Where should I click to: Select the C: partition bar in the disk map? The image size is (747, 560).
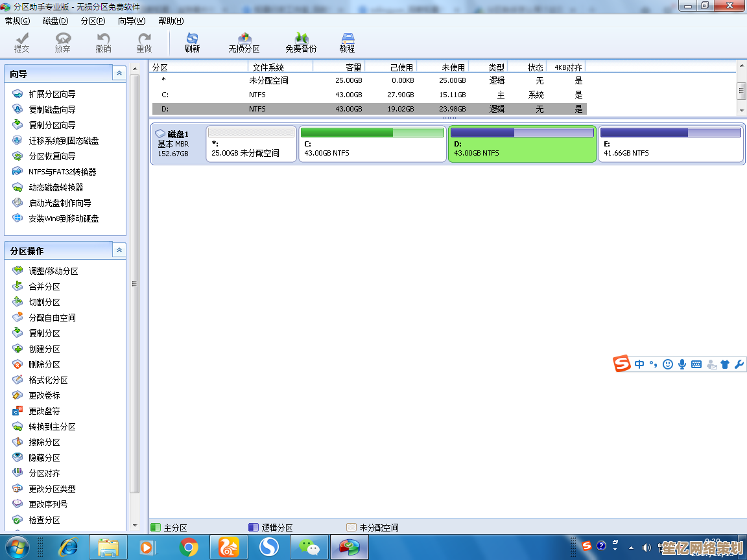tap(372, 144)
